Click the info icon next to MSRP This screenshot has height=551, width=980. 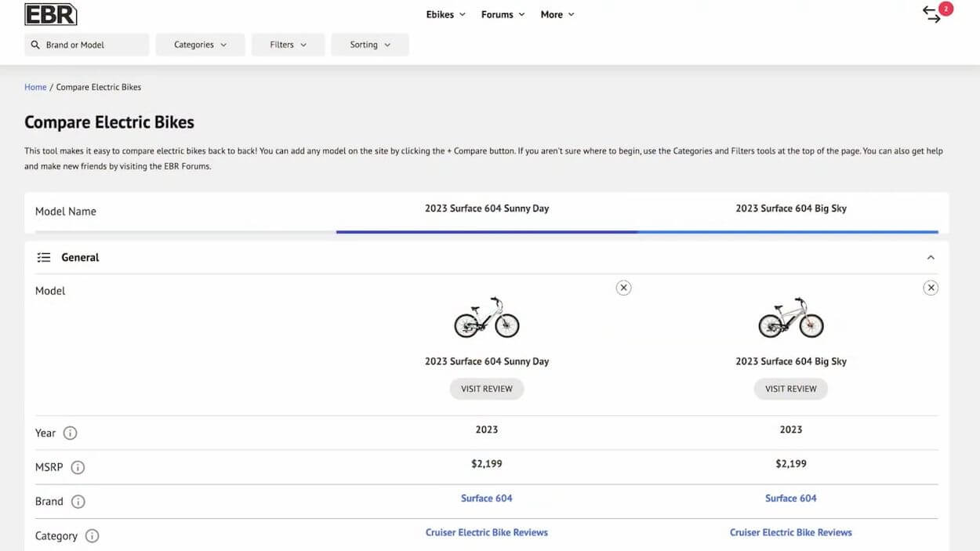pyautogui.click(x=78, y=467)
